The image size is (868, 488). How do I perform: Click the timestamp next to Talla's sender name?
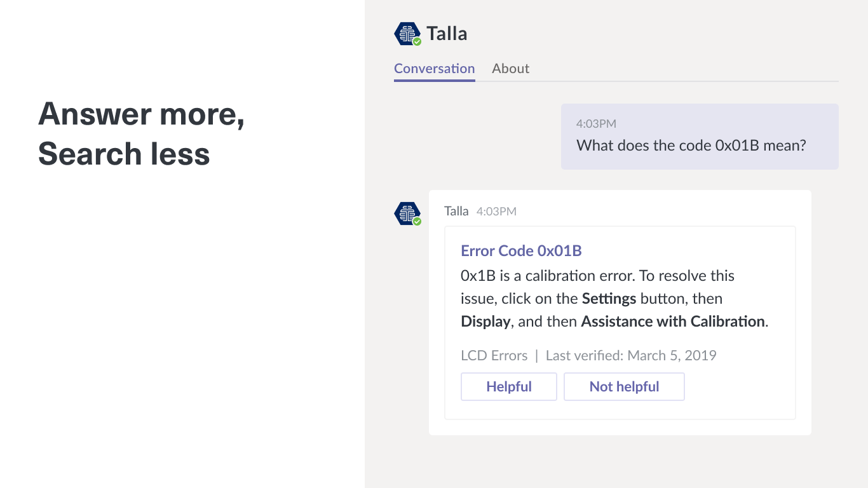point(496,212)
